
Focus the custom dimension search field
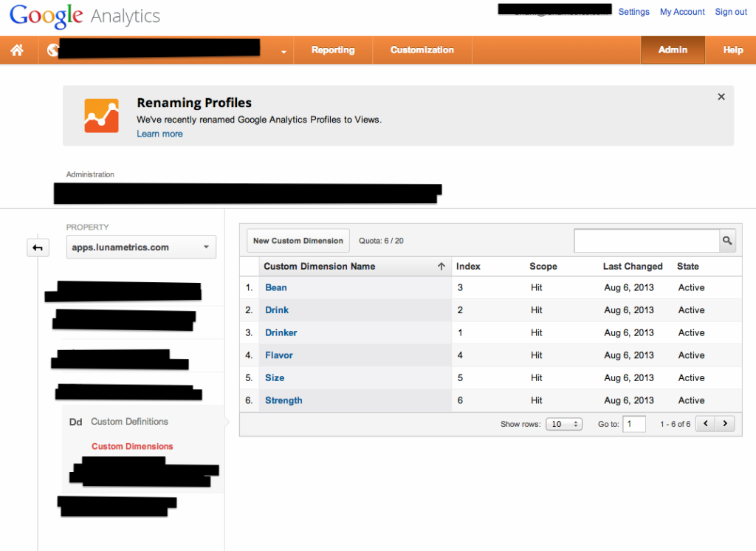[647, 240]
